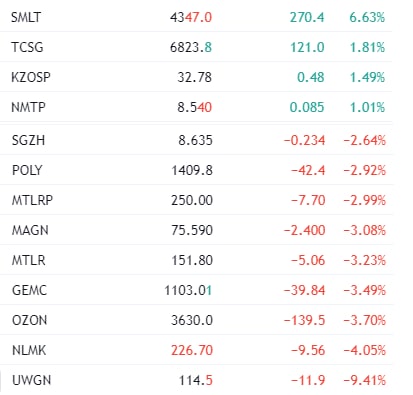This screenshot has width=413, height=395.
Task: Select the SMLT ticker row
Action: [x=196, y=17]
